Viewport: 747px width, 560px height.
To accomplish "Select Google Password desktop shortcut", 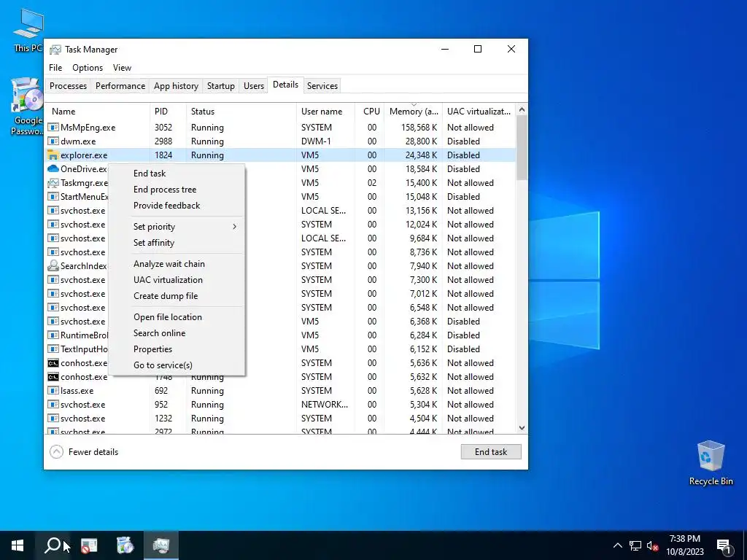I will (x=27, y=106).
